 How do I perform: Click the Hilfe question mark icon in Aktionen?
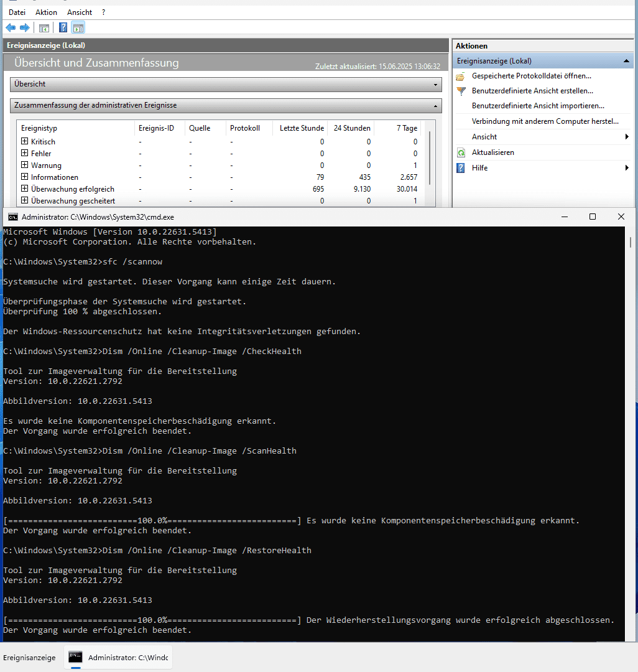tap(461, 168)
